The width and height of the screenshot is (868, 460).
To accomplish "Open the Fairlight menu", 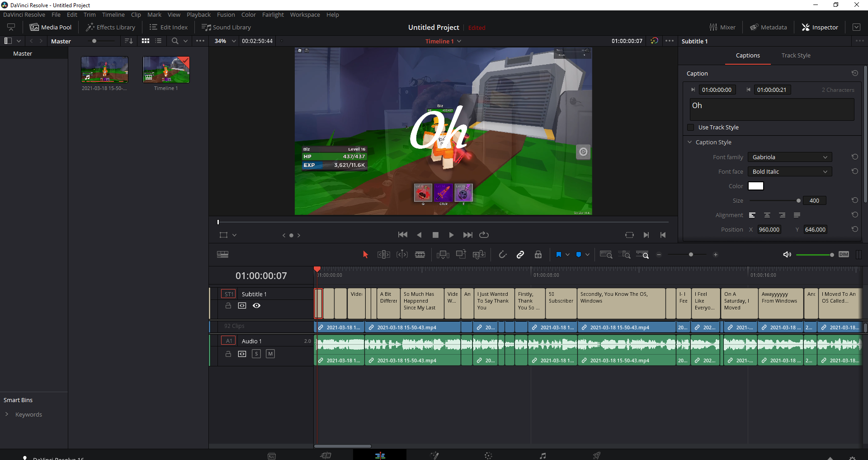I will click(273, 14).
